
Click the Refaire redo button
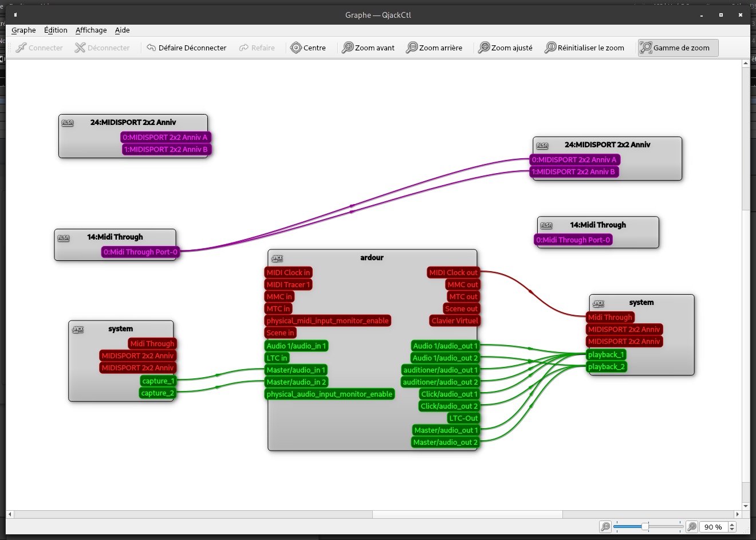(x=257, y=48)
